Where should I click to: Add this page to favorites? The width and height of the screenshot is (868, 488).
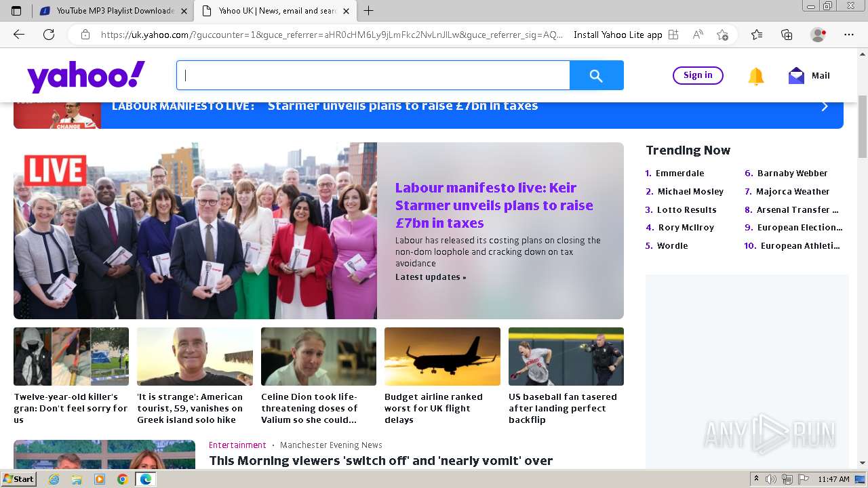[722, 35]
